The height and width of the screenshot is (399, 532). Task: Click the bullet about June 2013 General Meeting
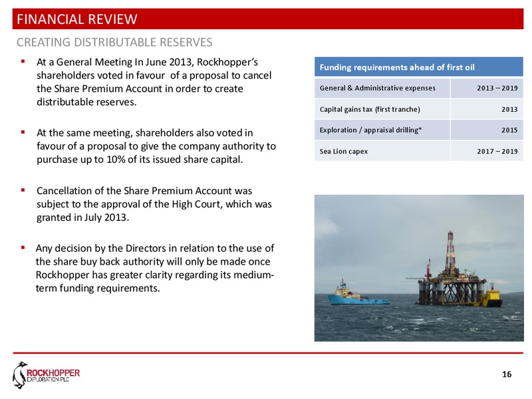click(154, 82)
